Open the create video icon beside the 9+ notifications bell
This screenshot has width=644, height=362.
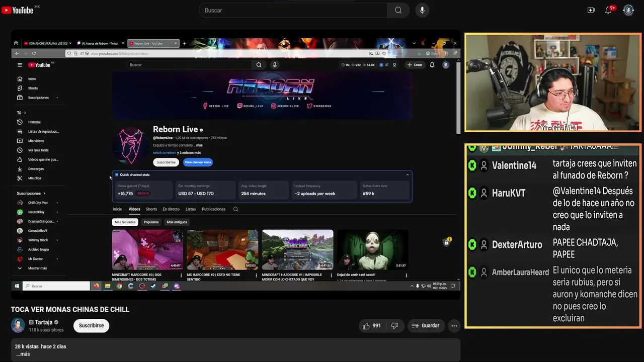tap(591, 10)
